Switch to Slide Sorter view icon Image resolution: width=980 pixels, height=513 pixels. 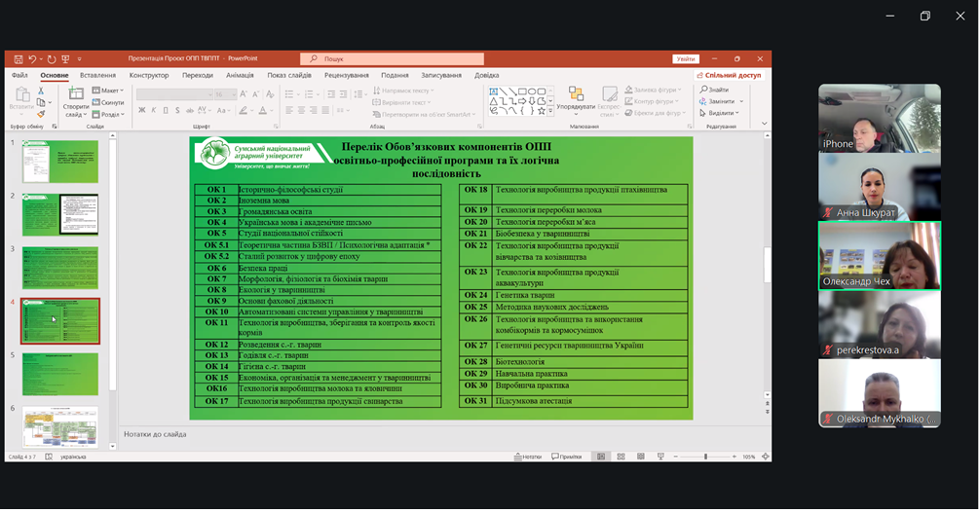pos(620,457)
